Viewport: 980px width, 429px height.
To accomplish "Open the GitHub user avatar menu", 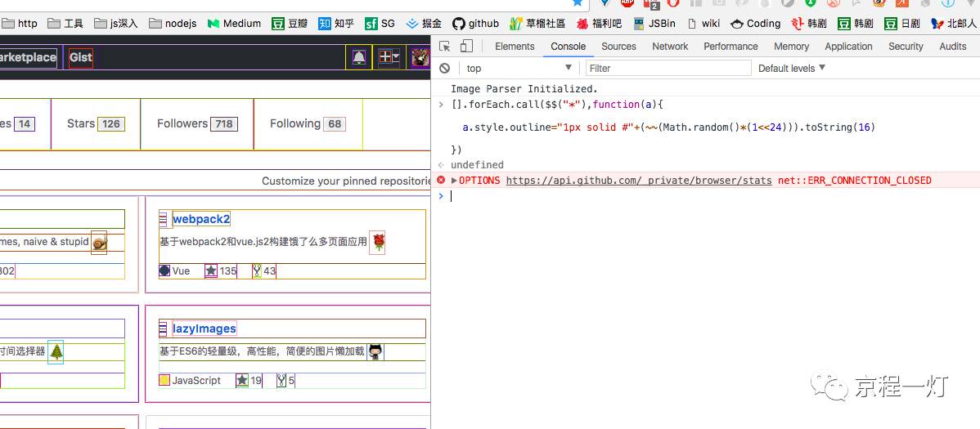I will click(x=420, y=57).
